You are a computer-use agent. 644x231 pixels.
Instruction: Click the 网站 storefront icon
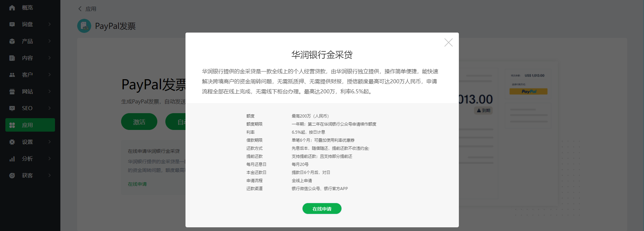(12, 92)
